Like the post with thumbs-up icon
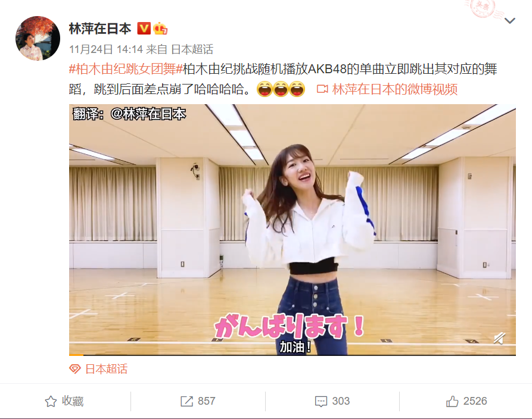The width and height of the screenshot is (532, 419). pyautogui.click(x=452, y=401)
